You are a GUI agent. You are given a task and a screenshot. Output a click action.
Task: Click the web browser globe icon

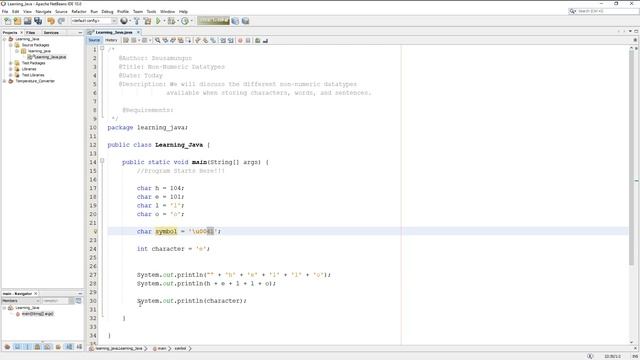[124, 21]
